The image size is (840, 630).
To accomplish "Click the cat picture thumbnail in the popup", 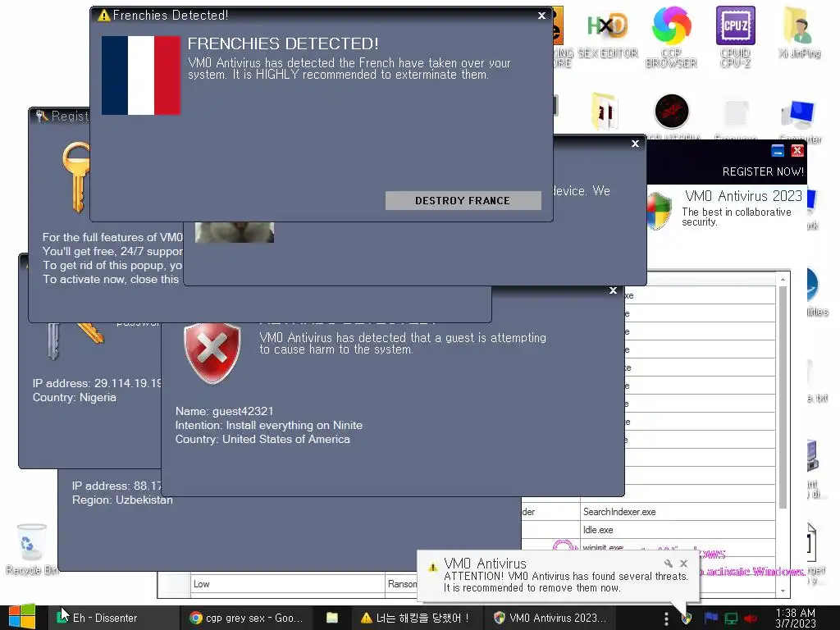I will point(234,232).
